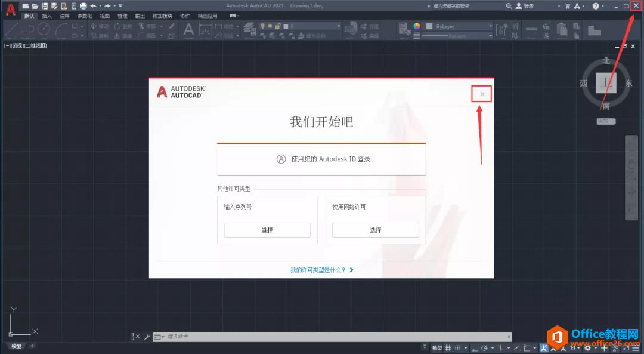Click the New drawing icon in quick access toolbar

point(26,6)
